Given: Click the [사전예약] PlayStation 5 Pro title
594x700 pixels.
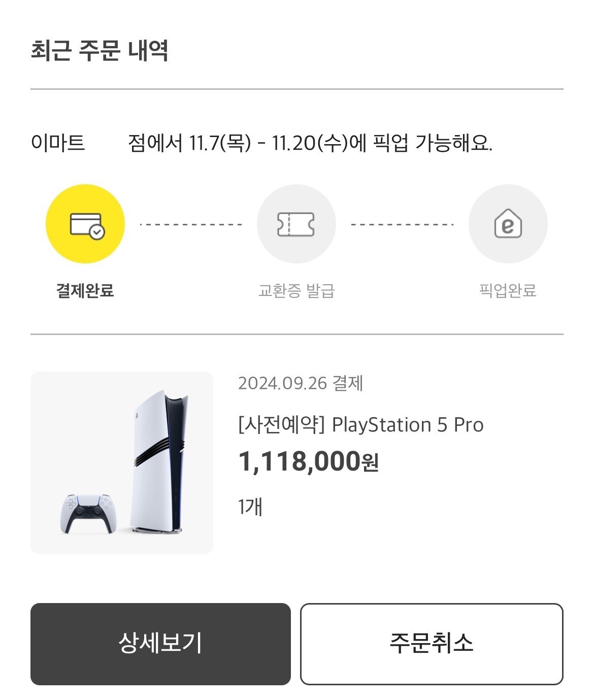Looking at the screenshot, I should (x=360, y=424).
